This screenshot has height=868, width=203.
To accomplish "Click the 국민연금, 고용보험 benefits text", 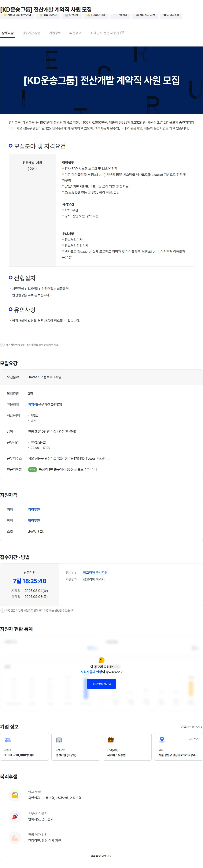I will coord(55,798).
